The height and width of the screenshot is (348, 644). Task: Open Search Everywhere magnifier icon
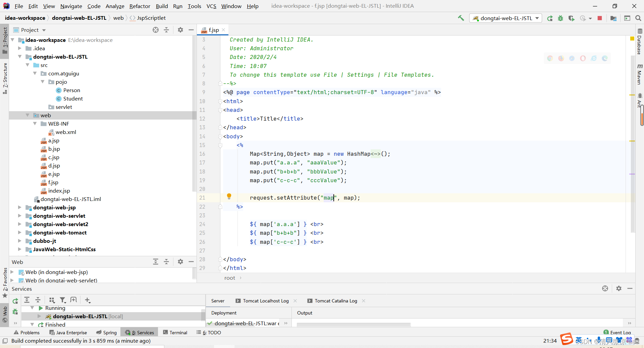point(638,18)
